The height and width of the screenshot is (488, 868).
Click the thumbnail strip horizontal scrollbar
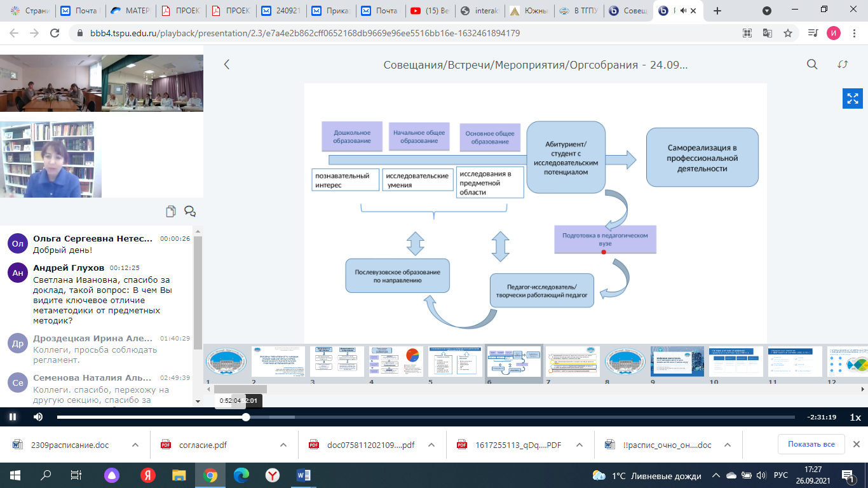(x=240, y=389)
